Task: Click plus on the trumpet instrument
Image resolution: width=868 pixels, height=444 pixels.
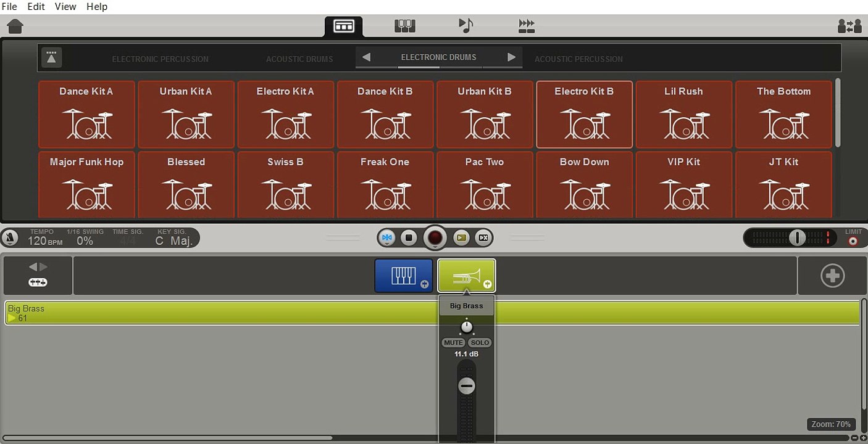Action: (487, 284)
